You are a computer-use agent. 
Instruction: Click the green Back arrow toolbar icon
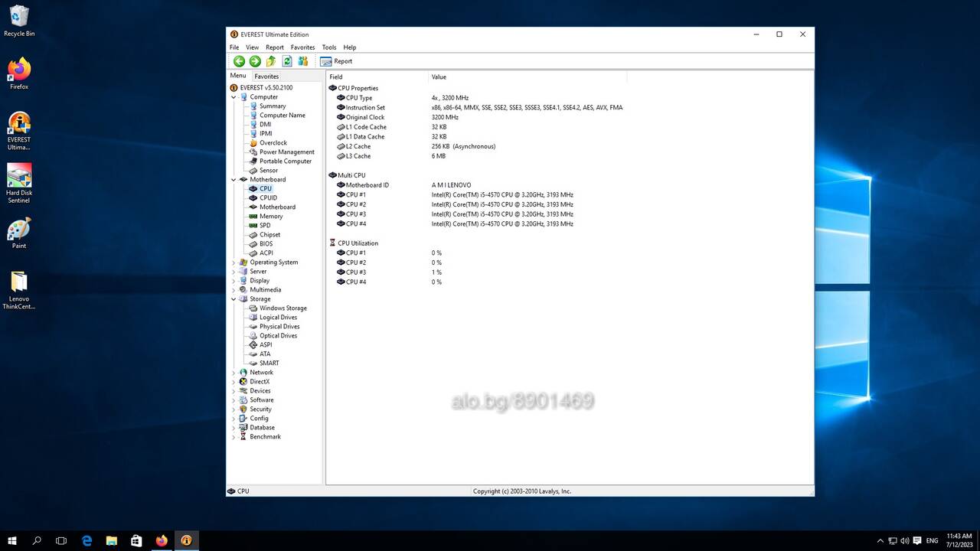point(239,61)
